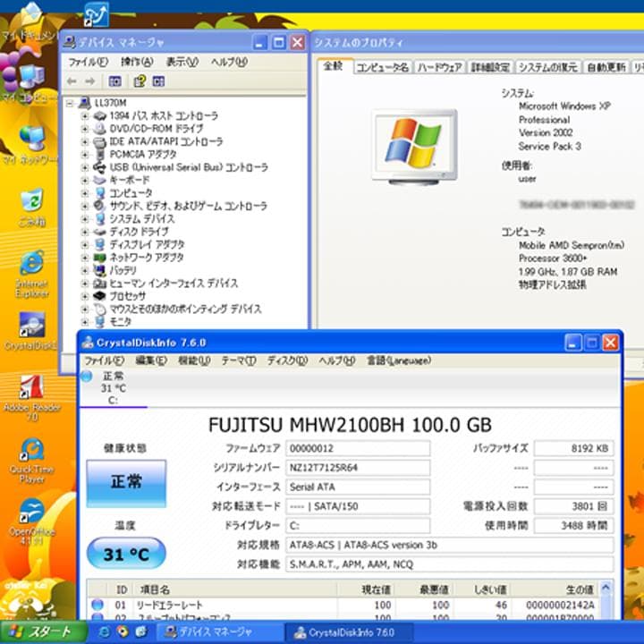This screenshot has width=644, height=644.
Task: Click the 現在値 column header
Action: pos(366,589)
